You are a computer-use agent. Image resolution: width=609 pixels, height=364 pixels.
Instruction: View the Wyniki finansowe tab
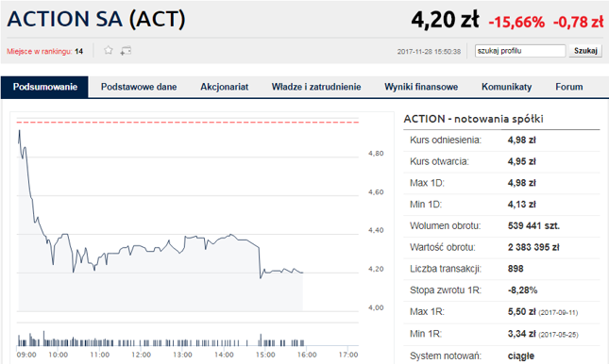tap(421, 87)
